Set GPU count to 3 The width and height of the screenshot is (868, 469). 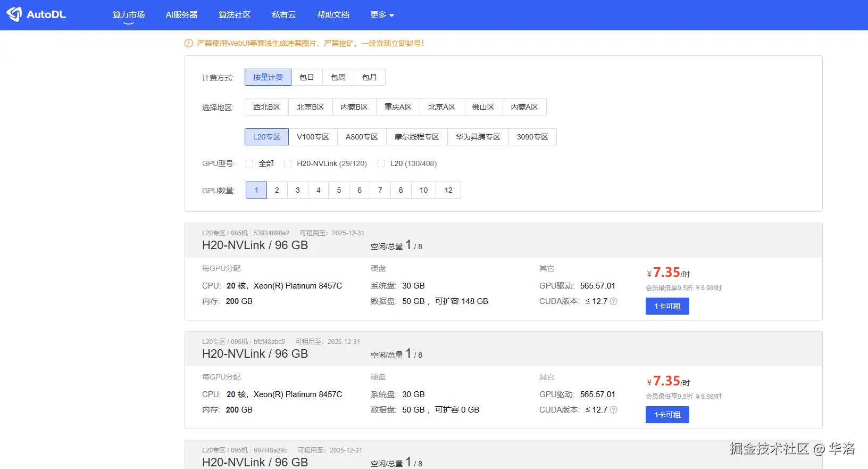298,190
